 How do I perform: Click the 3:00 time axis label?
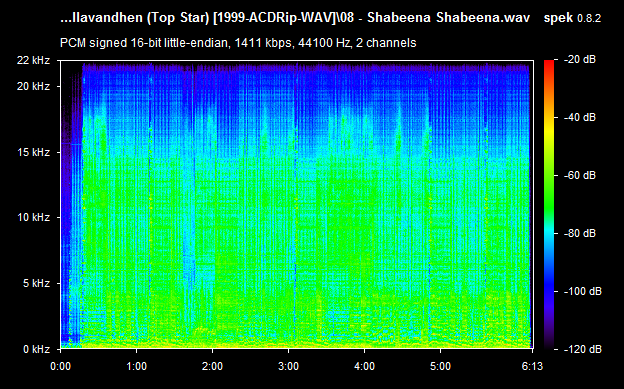click(288, 366)
